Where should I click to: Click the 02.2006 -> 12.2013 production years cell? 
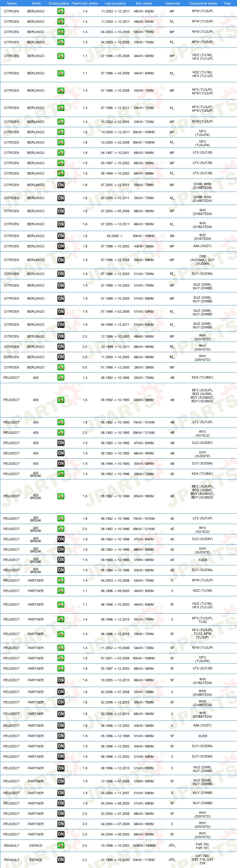pos(115,703)
